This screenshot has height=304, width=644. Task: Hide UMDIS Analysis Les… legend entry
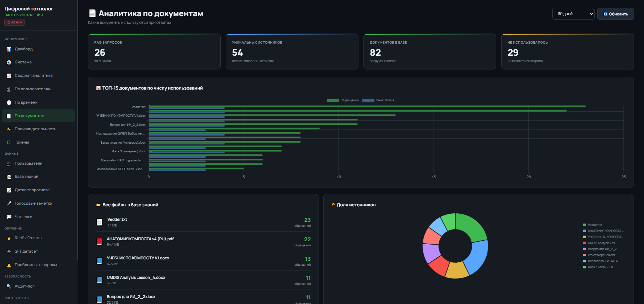click(x=600, y=243)
